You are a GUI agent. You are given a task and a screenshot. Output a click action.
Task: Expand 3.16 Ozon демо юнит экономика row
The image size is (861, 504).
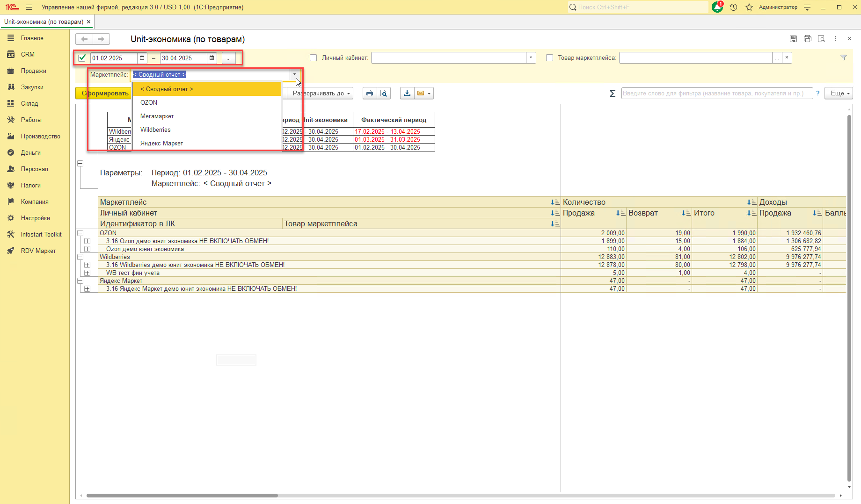pyautogui.click(x=87, y=241)
